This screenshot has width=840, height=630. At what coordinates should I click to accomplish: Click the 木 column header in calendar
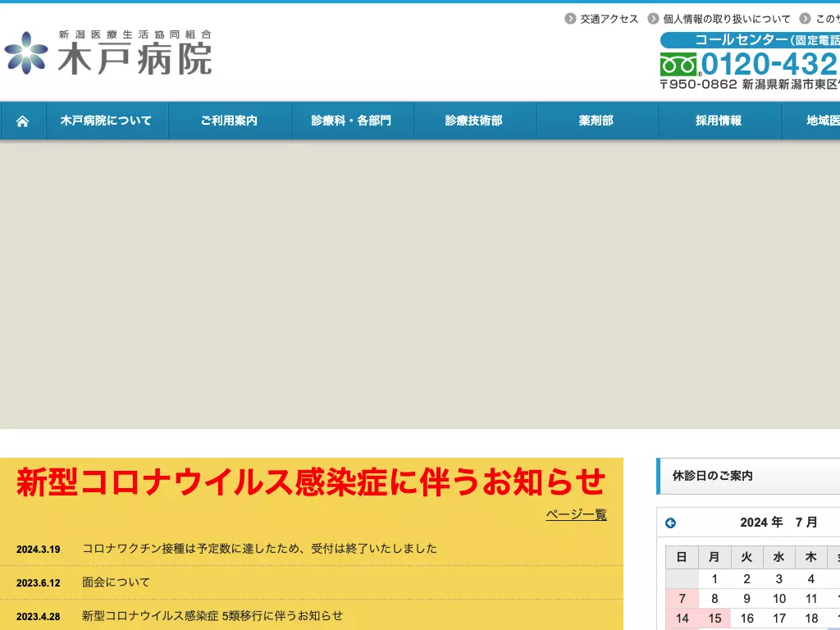pos(811,557)
